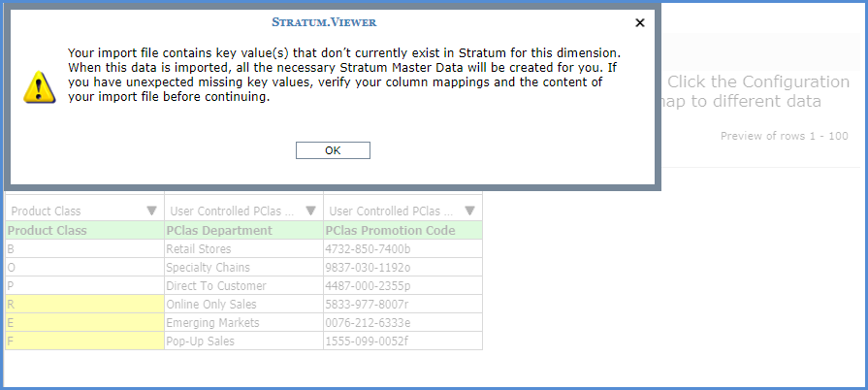Select the PClas Promotion Code header cell
The height and width of the screenshot is (390, 868).
point(402,231)
